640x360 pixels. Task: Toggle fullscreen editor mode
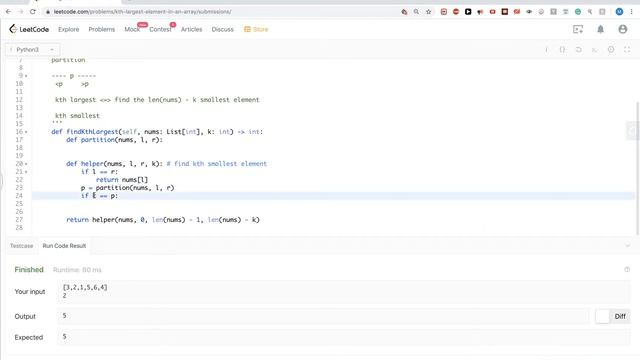[627, 50]
